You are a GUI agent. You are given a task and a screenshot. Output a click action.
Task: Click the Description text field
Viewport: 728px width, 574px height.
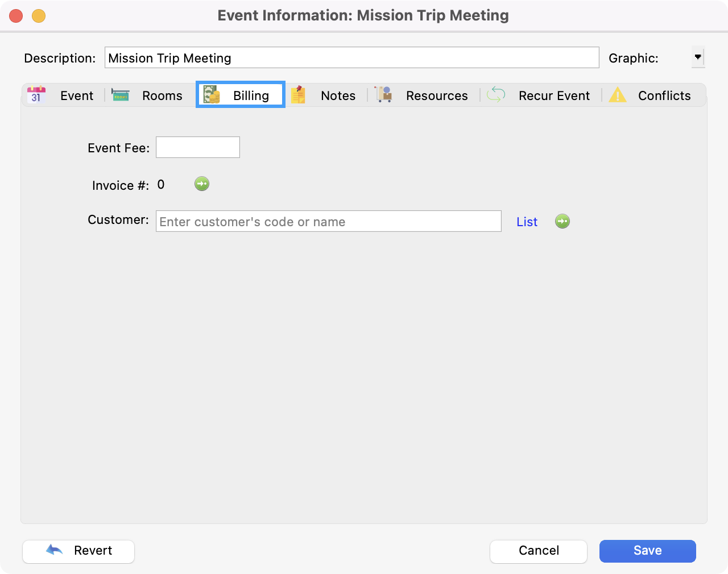click(351, 58)
